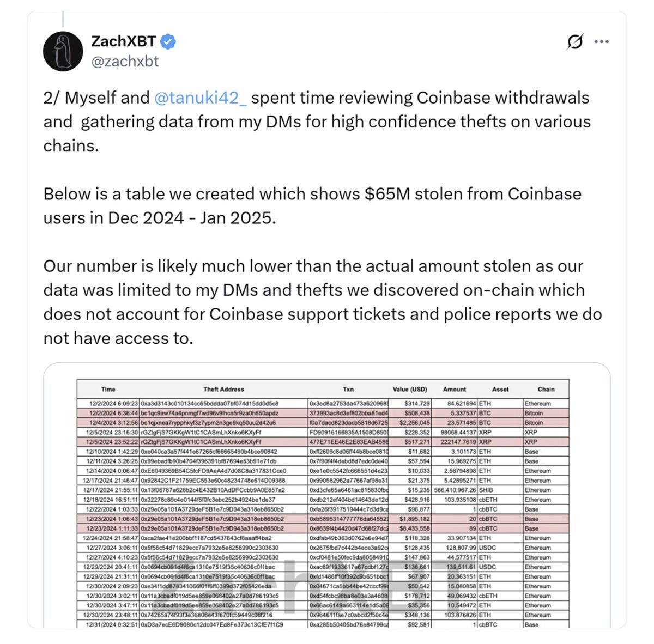This screenshot has width=654, height=644.
Task: Open the Grok slashed-circle icon
Action: pyautogui.click(x=574, y=41)
